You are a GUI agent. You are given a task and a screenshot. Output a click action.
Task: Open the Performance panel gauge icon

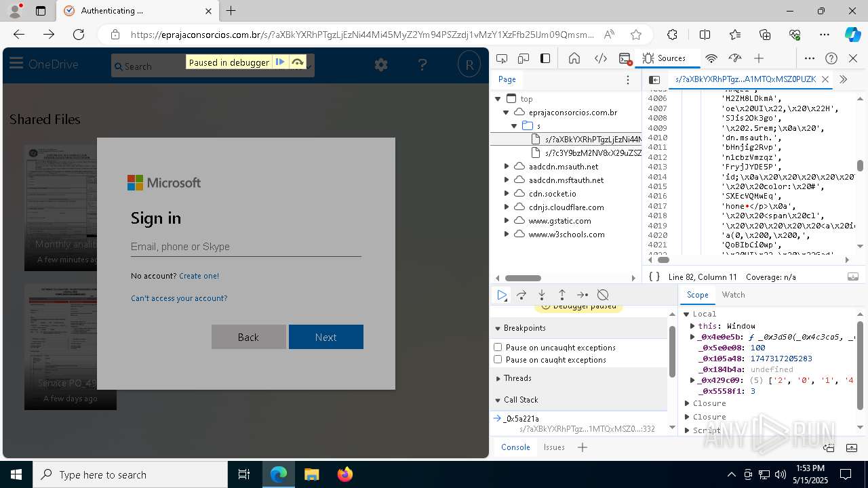coord(735,59)
